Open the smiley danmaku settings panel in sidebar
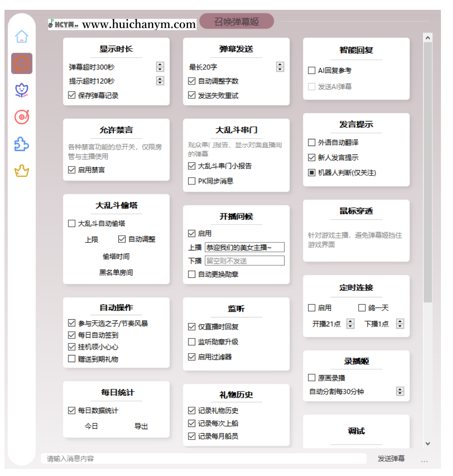Image resolution: width=453 pixels, height=476 pixels. pos(21,63)
